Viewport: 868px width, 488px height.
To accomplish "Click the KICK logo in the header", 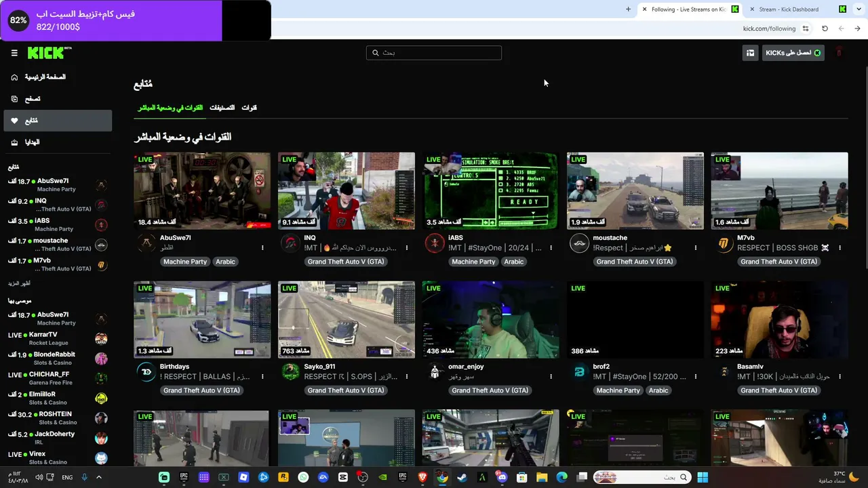I will pos(50,53).
